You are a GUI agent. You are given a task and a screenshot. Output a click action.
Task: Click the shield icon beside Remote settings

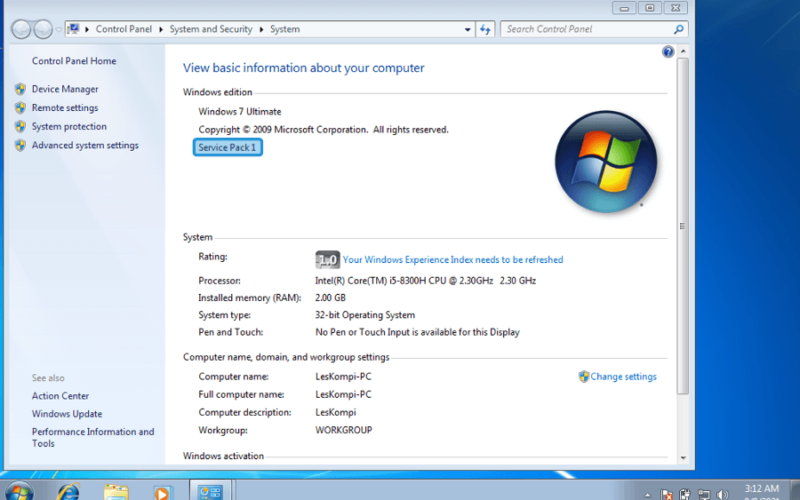pyautogui.click(x=20, y=108)
